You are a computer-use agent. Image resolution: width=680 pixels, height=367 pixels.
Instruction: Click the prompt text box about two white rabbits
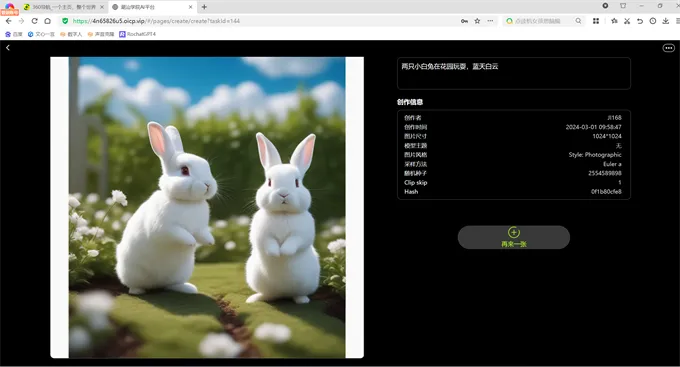pyautogui.click(x=514, y=73)
